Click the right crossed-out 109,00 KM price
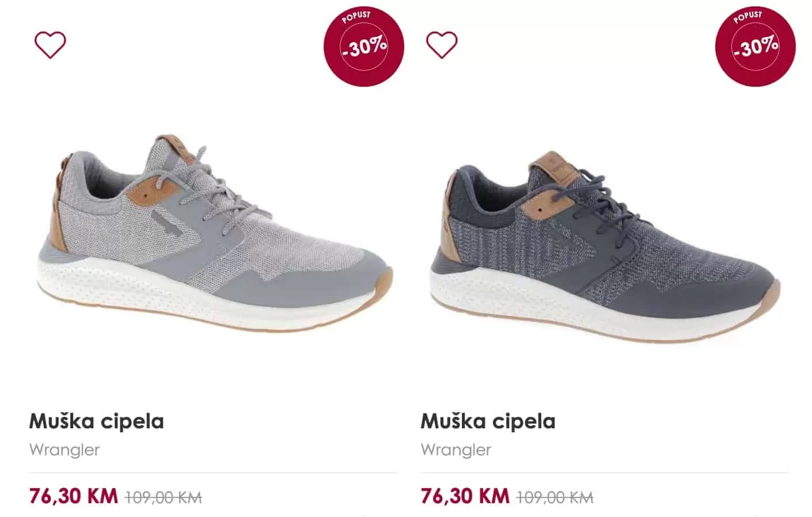Viewport: 812px width, 517px height. [x=555, y=497]
